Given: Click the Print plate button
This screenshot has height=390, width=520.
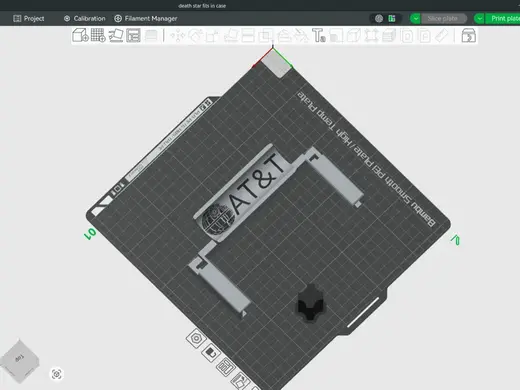Looking at the screenshot, I should pos(503,19).
